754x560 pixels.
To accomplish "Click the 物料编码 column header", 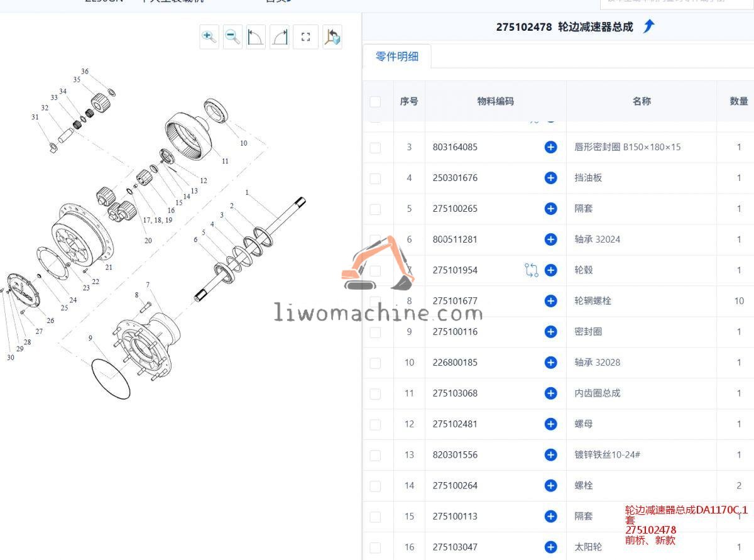I will 496,101.
